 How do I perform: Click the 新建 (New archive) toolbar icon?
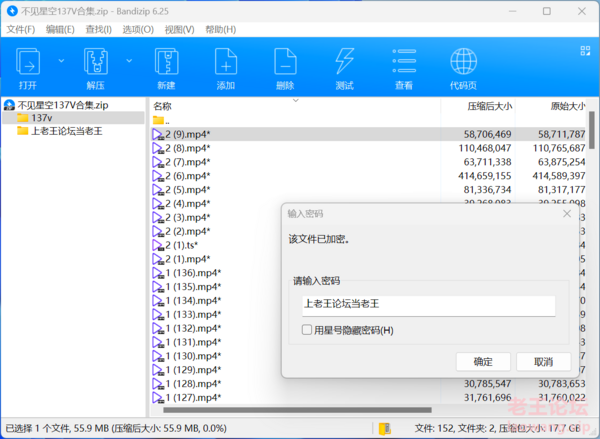[x=166, y=61]
